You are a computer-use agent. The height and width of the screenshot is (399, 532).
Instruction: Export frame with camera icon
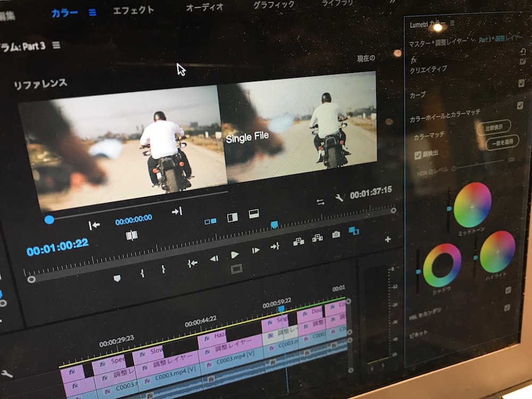[336, 235]
